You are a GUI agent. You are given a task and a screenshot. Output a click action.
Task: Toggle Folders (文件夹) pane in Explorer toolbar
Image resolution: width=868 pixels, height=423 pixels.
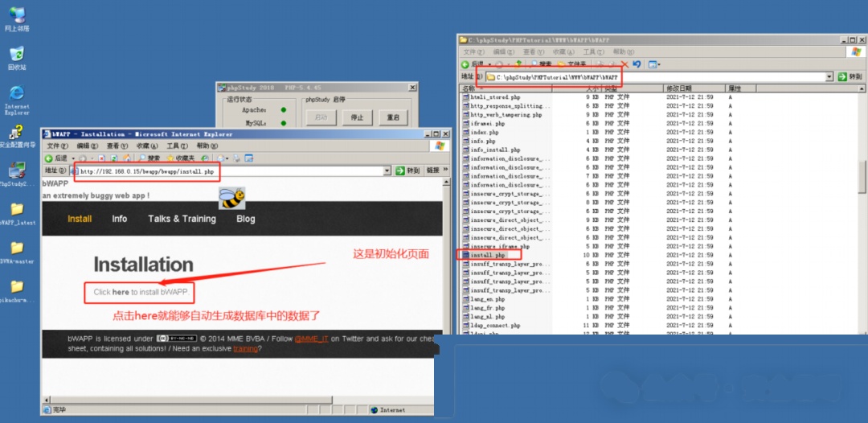[x=572, y=65]
